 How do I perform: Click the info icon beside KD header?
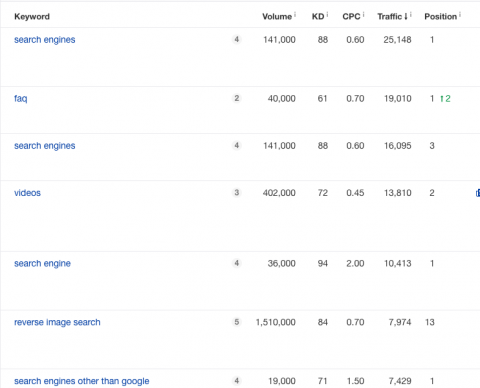tap(327, 14)
